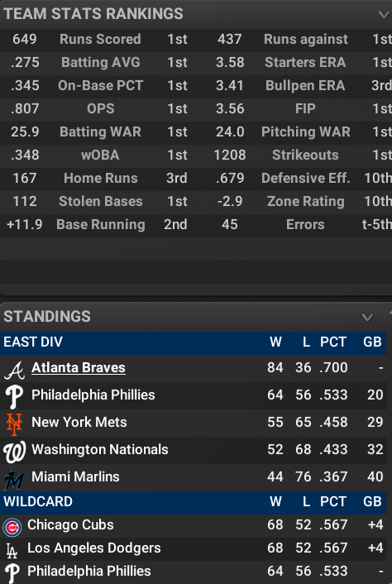Open the Chicago Cubs wildcard entry
Image resolution: width=392 pixels, height=584 pixels.
click(70, 524)
